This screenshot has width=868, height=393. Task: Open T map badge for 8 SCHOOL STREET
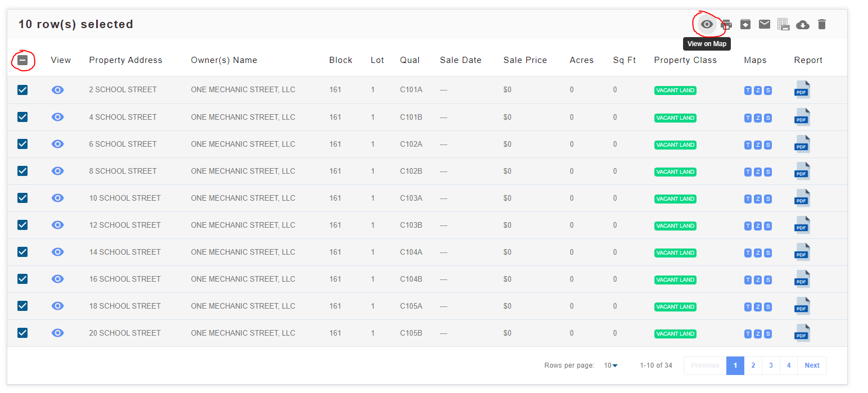(x=748, y=171)
